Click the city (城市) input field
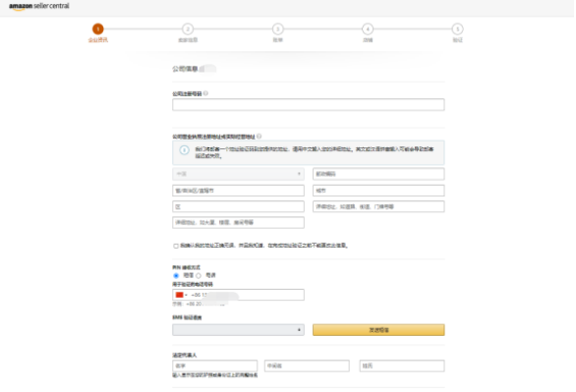Image resolution: width=576 pixels, height=392 pixels. 378,191
